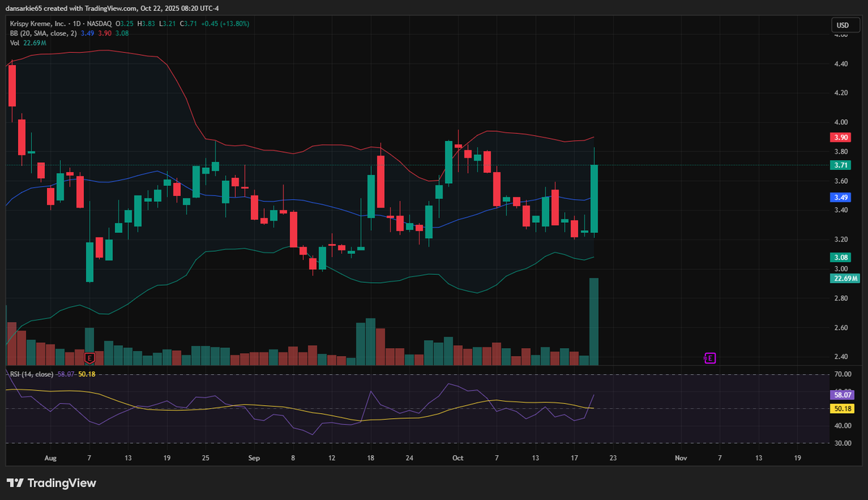Viewport: 868px width, 500px height.
Task: Click the purple upcoming earnings "E" marker
Action: [x=710, y=357]
